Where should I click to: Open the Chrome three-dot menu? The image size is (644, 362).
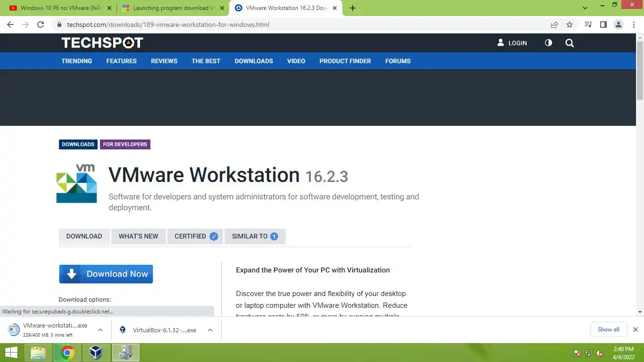click(x=634, y=25)
